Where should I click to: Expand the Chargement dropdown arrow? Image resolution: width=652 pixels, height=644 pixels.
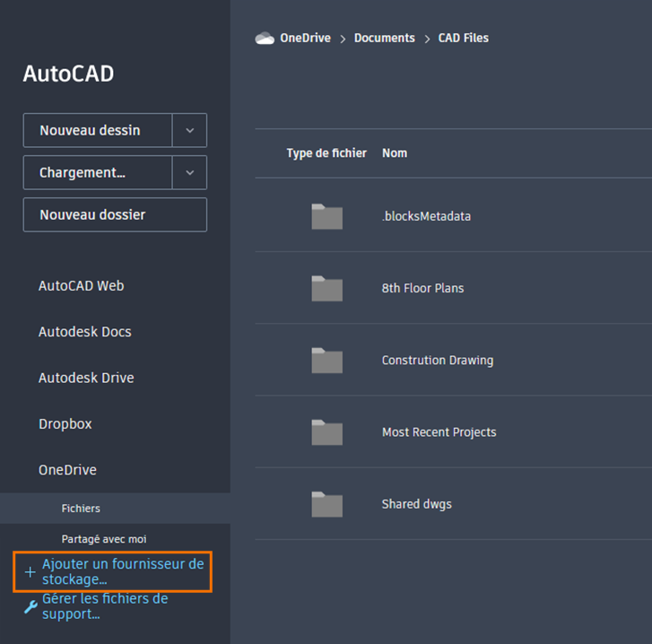pyautogui.click(x=189, y=172)
